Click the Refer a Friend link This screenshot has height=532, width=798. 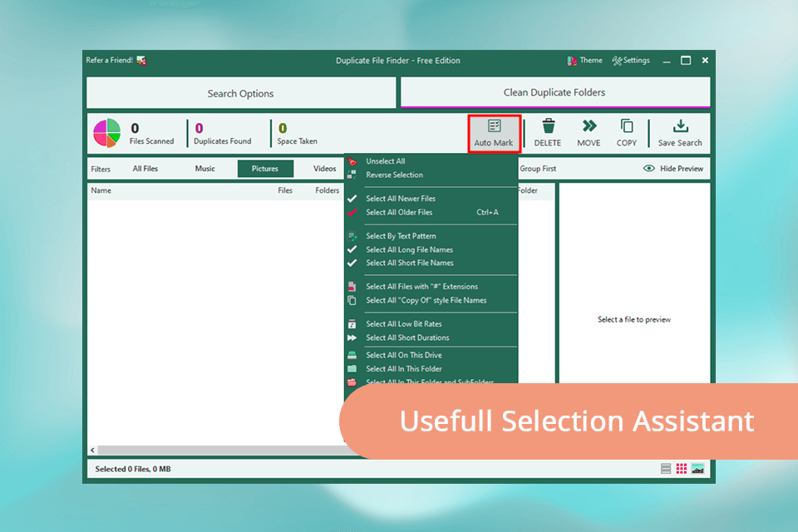(x=116, y=60)
